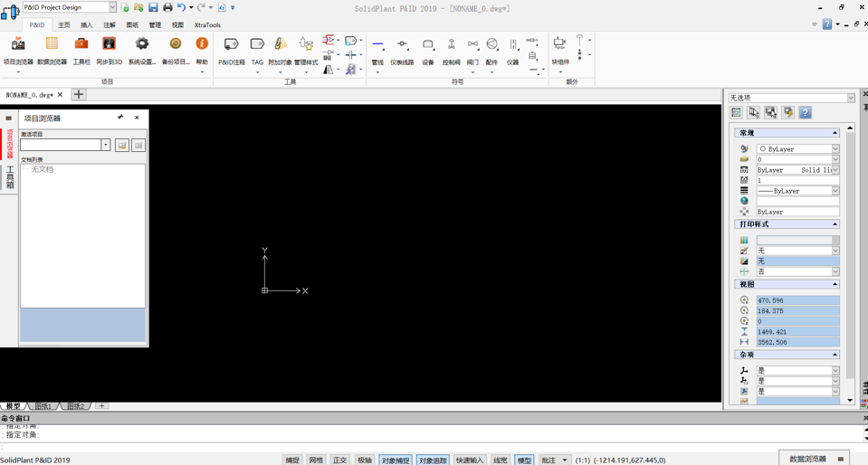This screenshot has height=465, width=868.
Task: Open the P&ID Project Design workspace dropdown
Action: 112,7
